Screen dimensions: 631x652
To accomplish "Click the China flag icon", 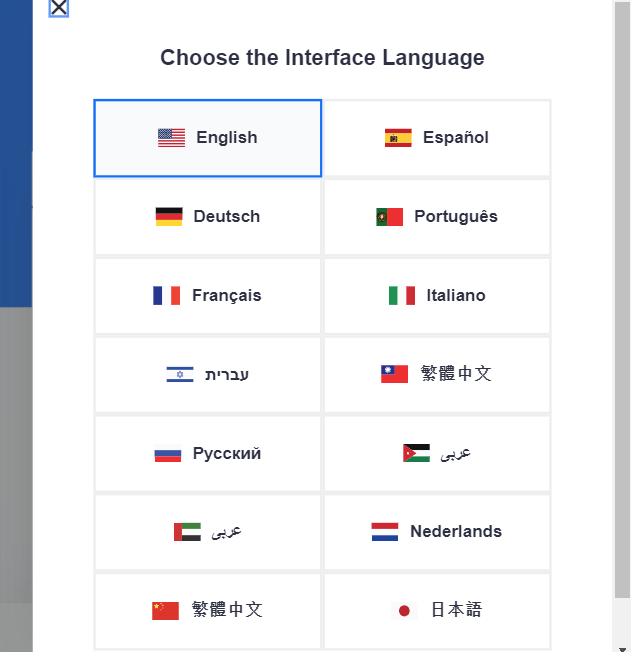I will pyautogui.click(x=165, y=610).
